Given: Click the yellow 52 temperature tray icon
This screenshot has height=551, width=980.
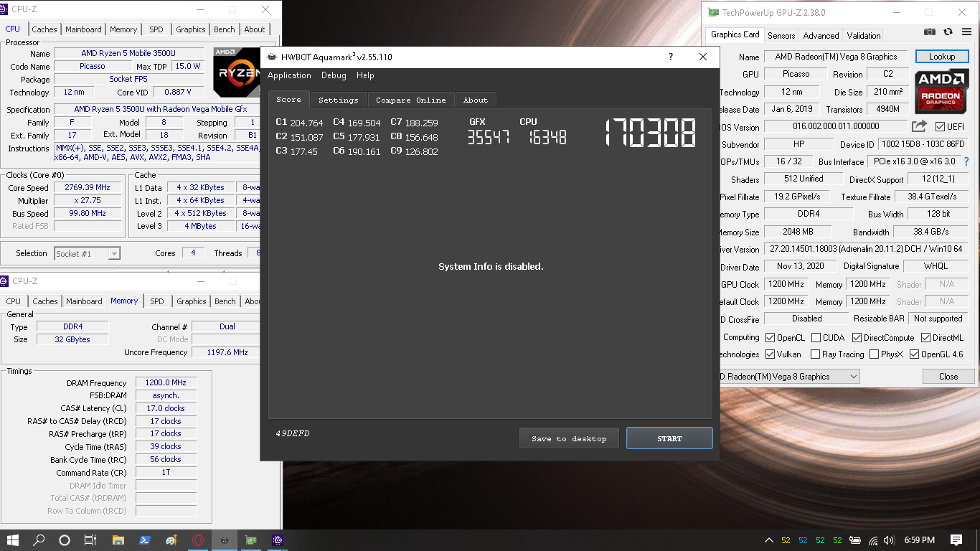Looking at the screenshot, I should coord(786,540).
